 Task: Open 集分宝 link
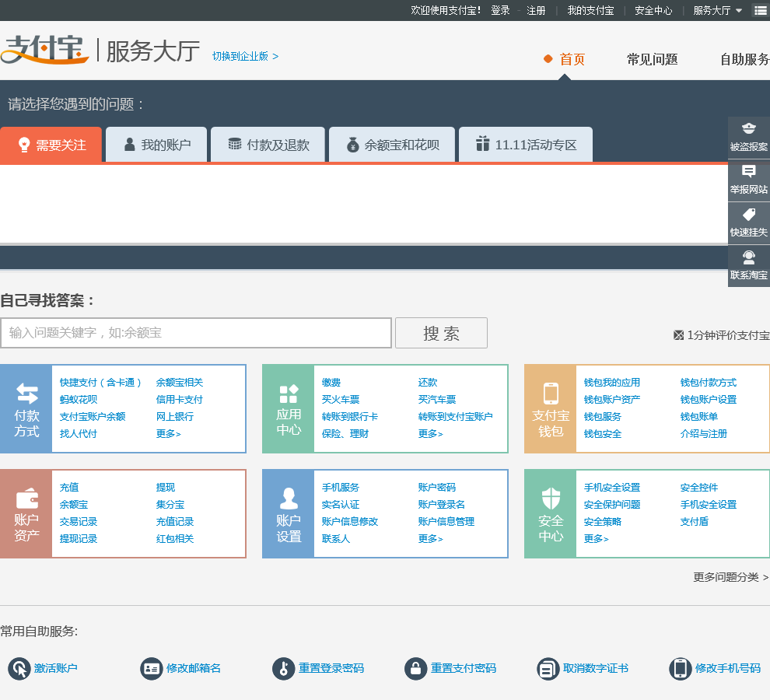tap(170, 505)
